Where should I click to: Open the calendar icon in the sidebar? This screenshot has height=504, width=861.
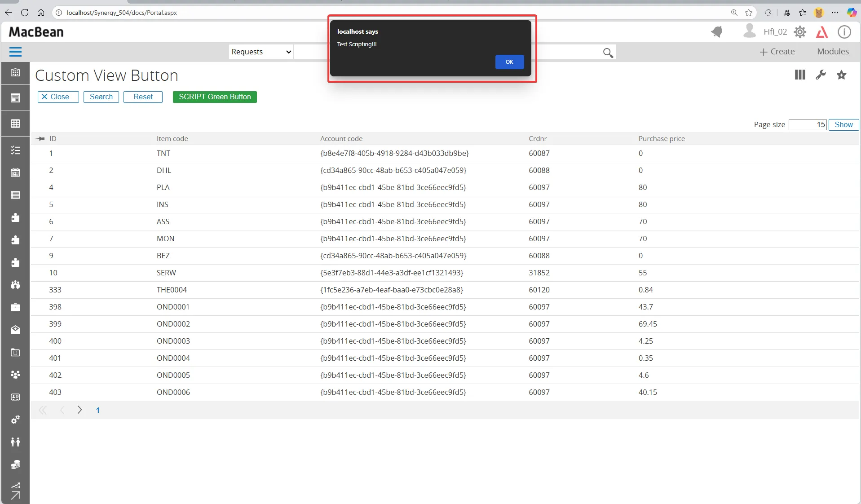pos(15,172)
